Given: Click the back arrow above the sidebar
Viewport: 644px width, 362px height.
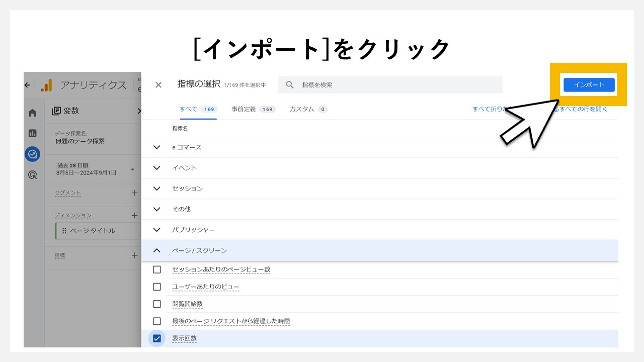Looking at the screenshot, I should (27, 85).
